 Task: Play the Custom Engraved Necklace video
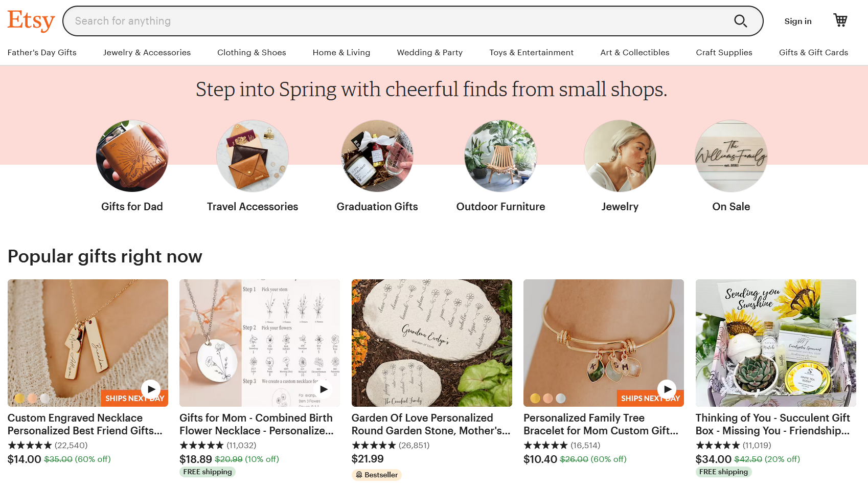click(151, 389)
